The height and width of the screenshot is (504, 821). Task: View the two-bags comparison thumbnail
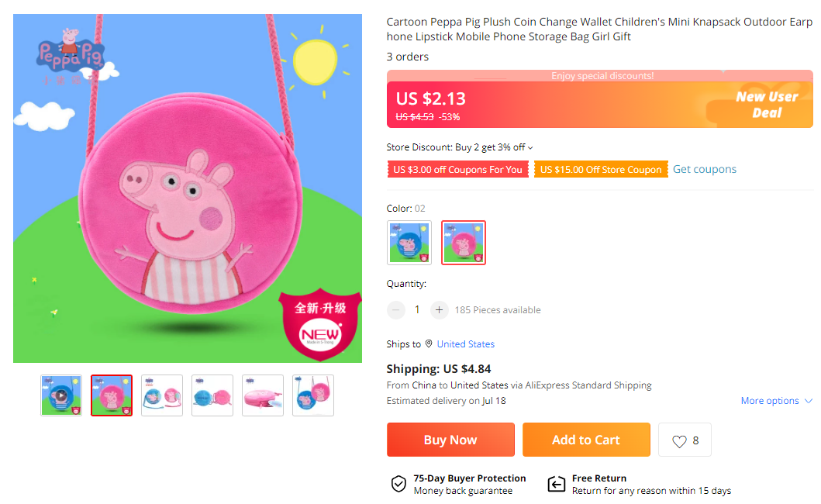tap(162, 395)
